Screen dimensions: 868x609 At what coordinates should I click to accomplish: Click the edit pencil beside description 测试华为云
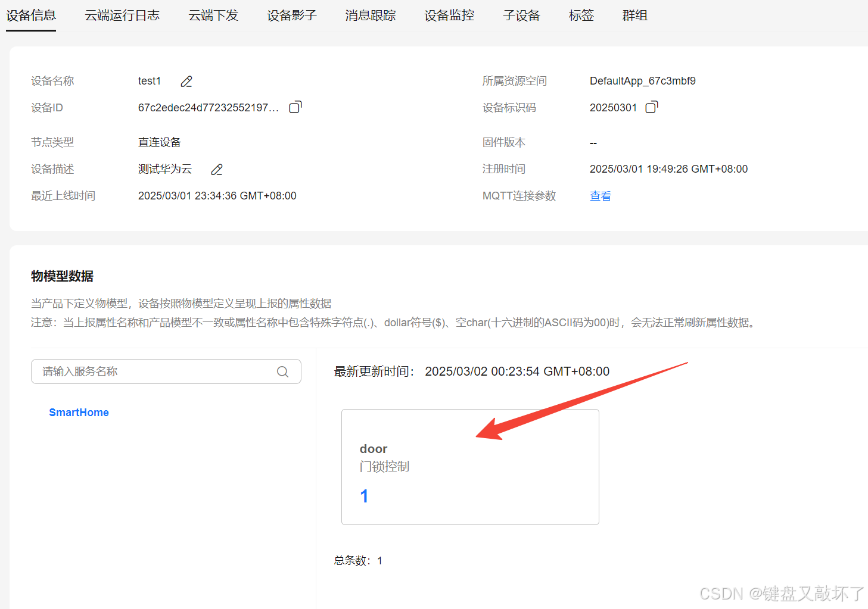tap(216, 170)
